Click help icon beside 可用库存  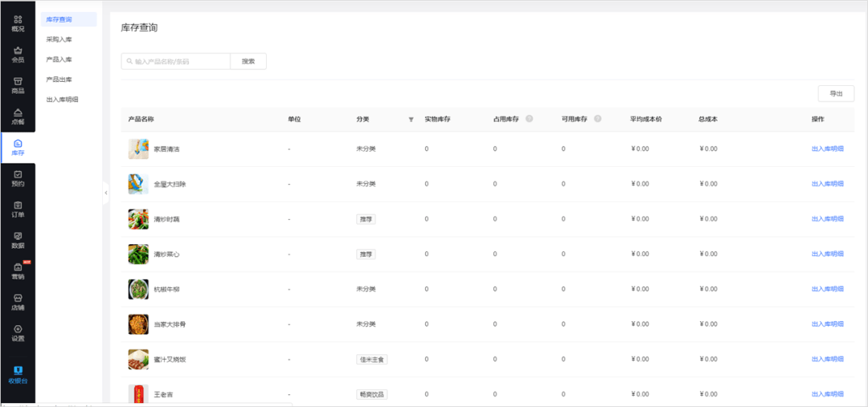(x=597, y=120)
